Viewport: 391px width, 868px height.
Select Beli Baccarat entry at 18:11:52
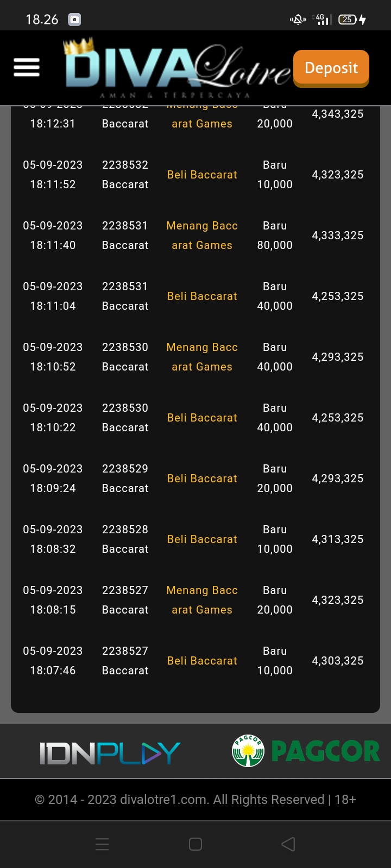tap(202, 175)
